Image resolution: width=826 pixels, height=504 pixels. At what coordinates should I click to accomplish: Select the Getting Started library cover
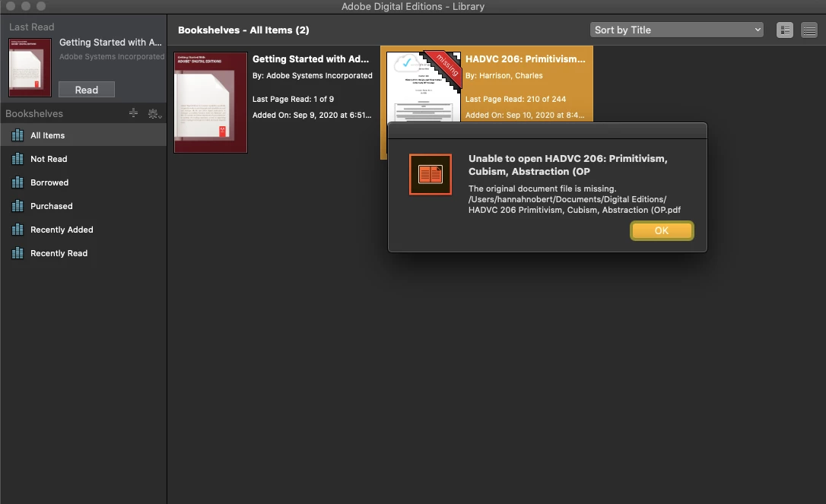(x=211, y=103)
